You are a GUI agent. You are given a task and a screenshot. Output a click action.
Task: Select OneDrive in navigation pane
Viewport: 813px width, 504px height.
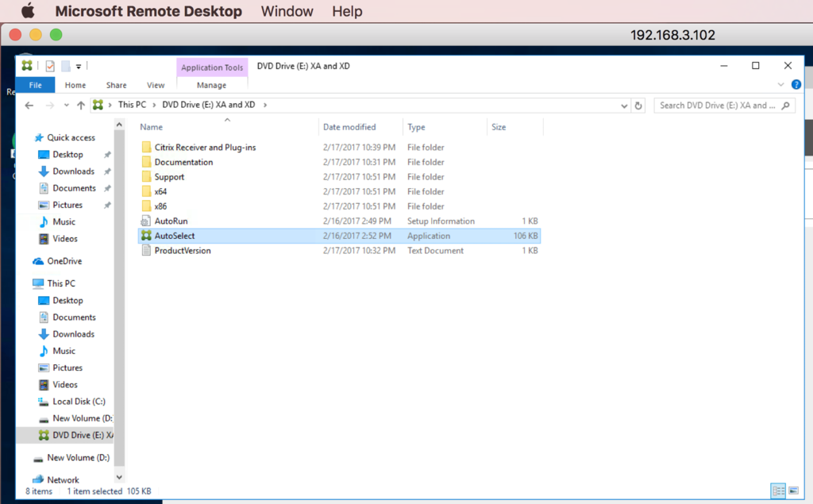tap(64, 261)
